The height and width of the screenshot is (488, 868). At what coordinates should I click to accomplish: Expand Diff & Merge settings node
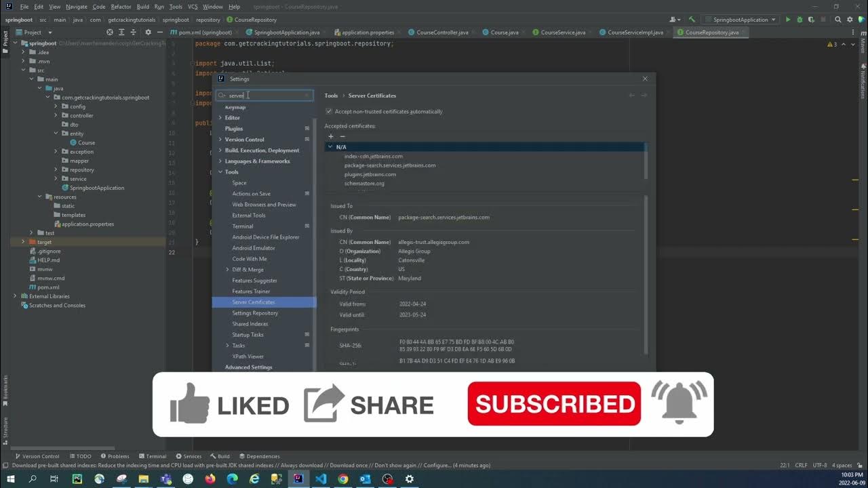228,270
